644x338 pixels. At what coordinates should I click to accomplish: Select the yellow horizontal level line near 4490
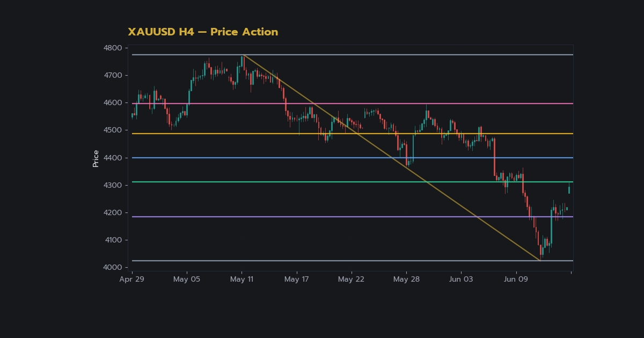[x=352, y=134]
